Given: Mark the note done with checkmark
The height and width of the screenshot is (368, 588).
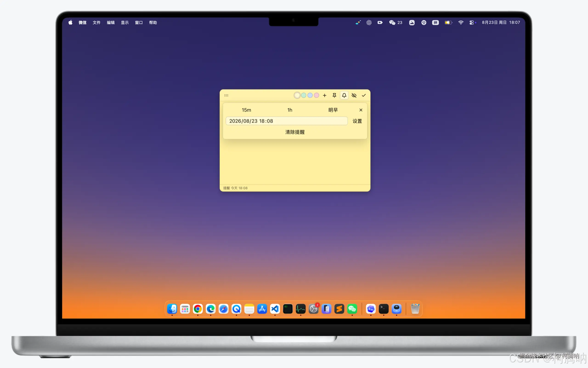Looking at the screenshot, I should click(x=364, y=95).
